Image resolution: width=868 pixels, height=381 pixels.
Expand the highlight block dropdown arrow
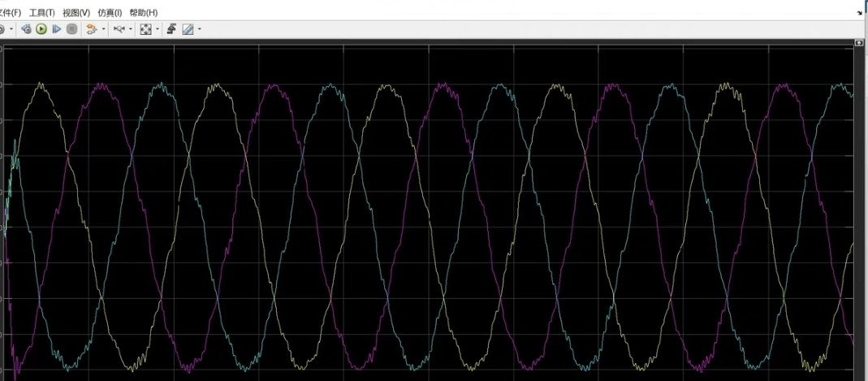(x=103, y=29)
